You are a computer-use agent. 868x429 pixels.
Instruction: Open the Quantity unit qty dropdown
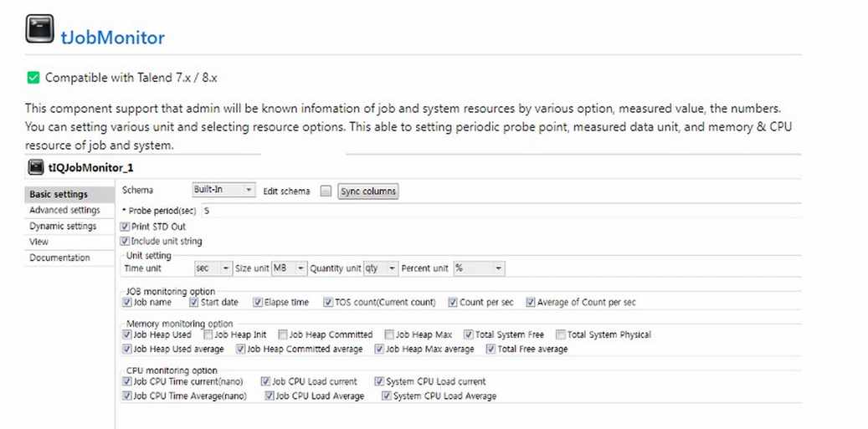click(x=380, y=268)
